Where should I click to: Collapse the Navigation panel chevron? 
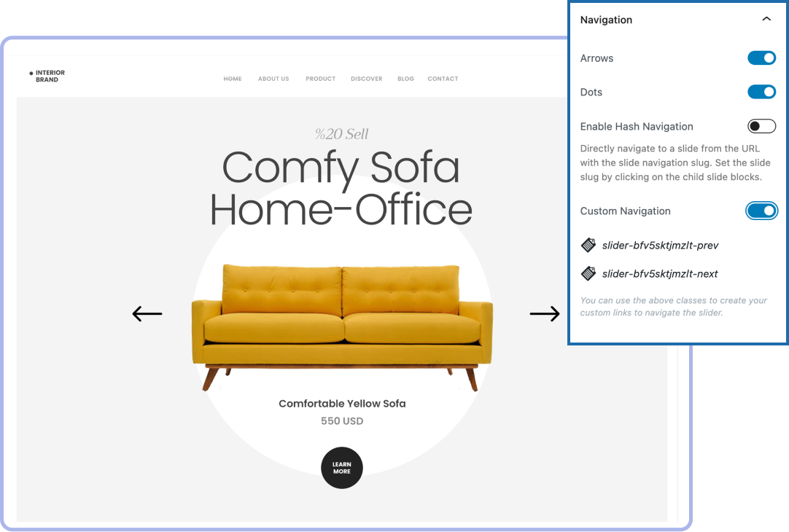pyautogui.click(x=766, y=19)
